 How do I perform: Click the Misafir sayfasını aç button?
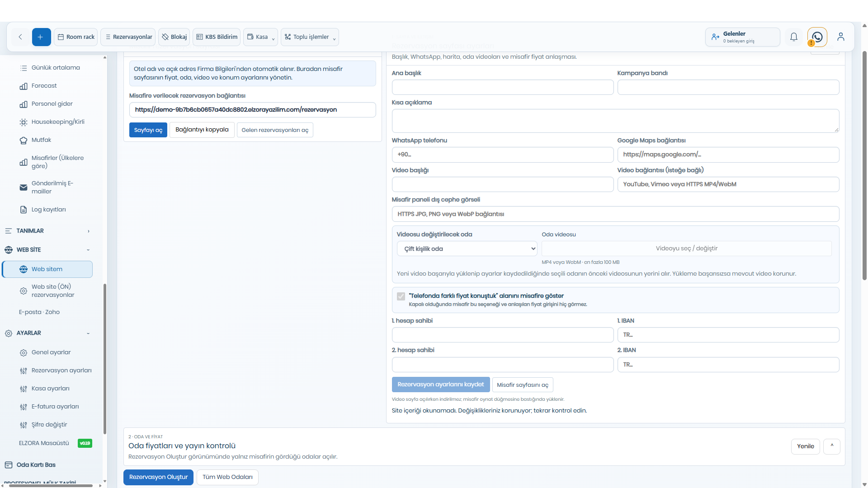point(523,385)
